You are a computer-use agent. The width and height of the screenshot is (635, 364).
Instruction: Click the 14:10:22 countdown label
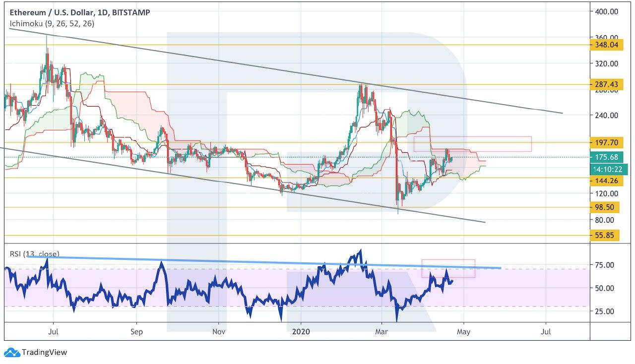609,169
